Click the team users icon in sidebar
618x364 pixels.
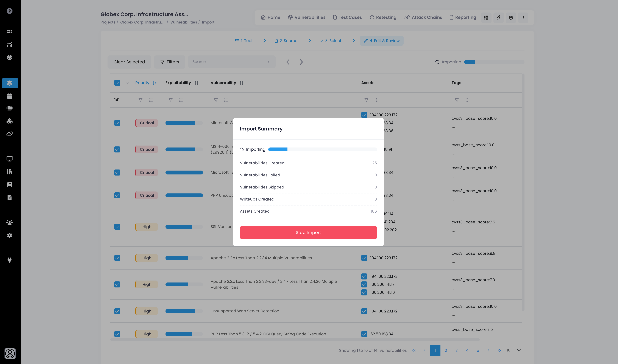(x=10, y=222)
